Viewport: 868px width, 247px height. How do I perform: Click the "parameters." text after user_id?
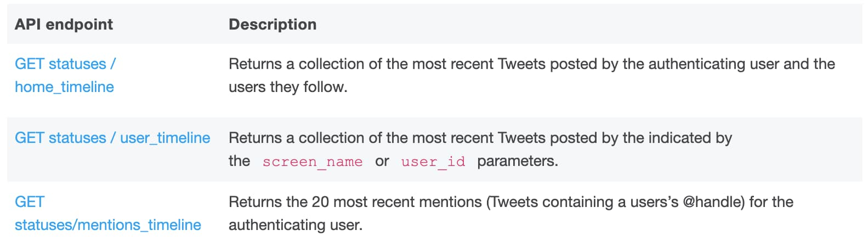518,162
